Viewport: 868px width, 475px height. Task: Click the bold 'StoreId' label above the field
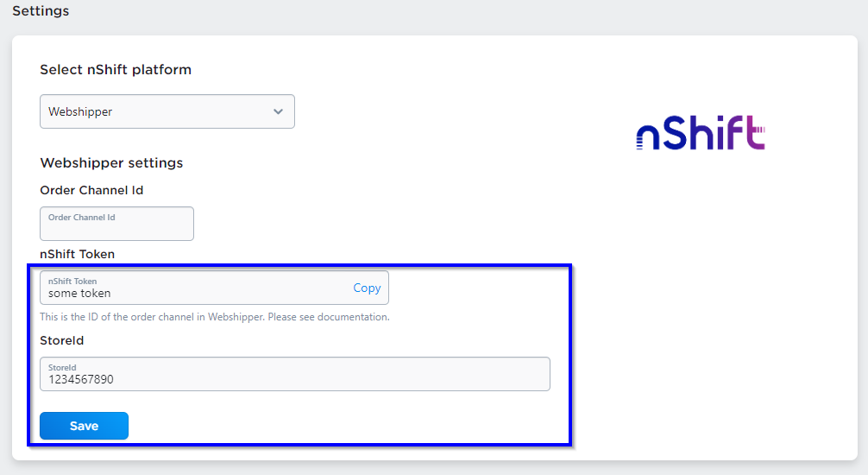click(61, 340)
